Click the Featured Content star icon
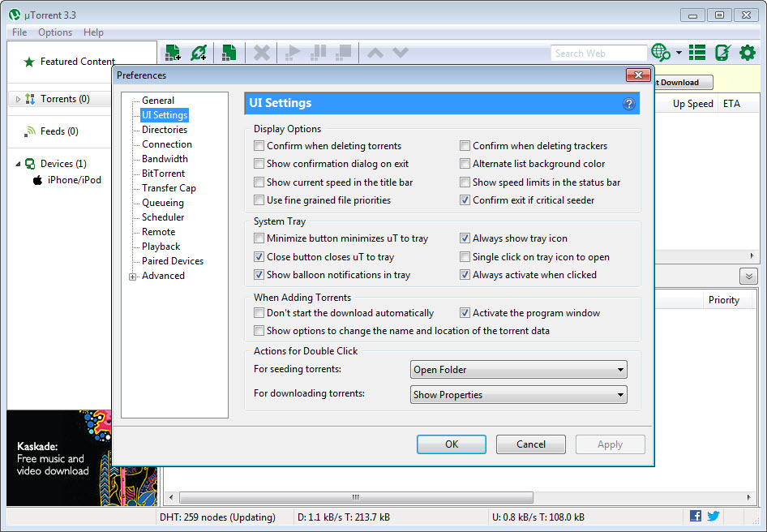The image size is (767, 532). point(29,62)
